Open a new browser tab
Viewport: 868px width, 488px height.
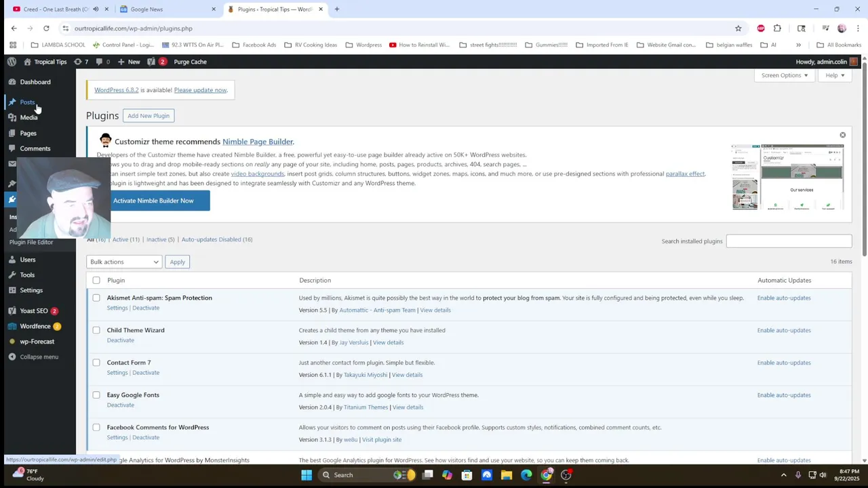336,9
